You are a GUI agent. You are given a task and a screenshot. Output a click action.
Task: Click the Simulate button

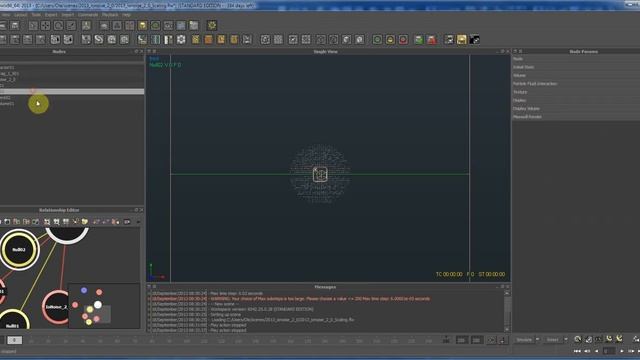(x=524, y=340)
